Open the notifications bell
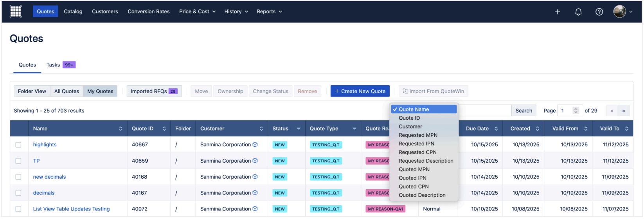The width and height of the screenshot is (644, 219). (x=578, y=12)
